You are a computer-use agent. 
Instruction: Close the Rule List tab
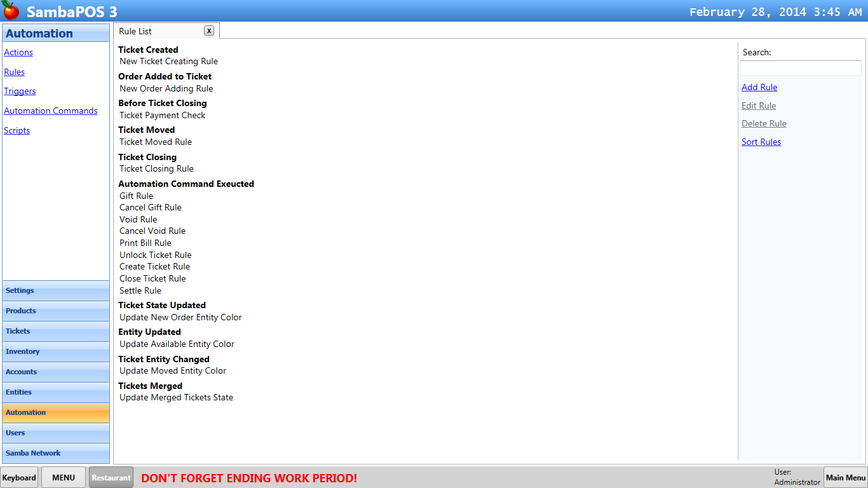[x=209, y=30]
